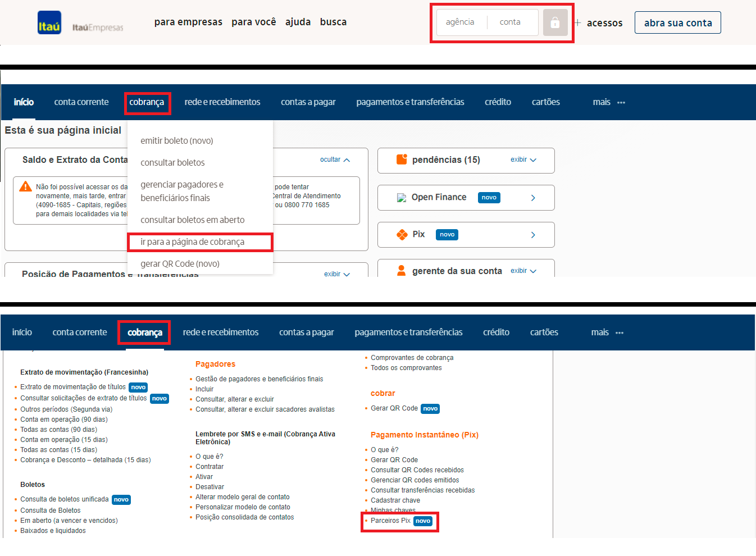756x556 pixels.
Task: Open Consultar transferências recebidas
Action: click(x=423, y=490)
